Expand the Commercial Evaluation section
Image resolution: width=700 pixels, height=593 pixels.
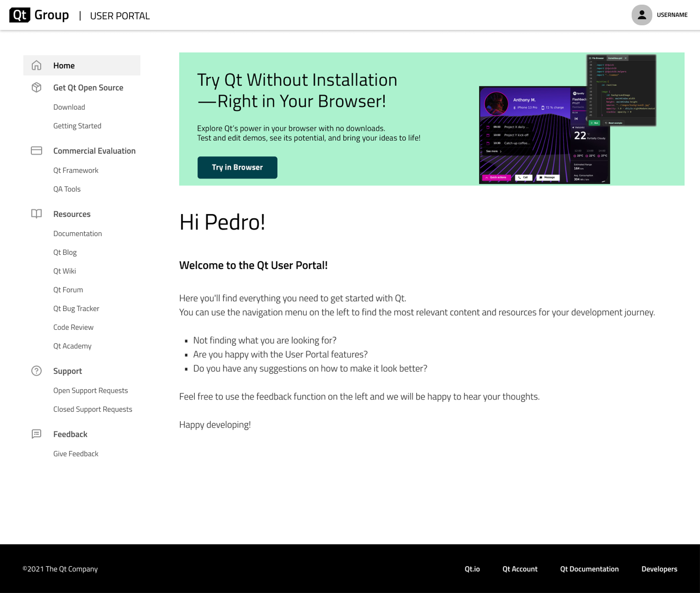pyautogui.click(x=94, y=150)
